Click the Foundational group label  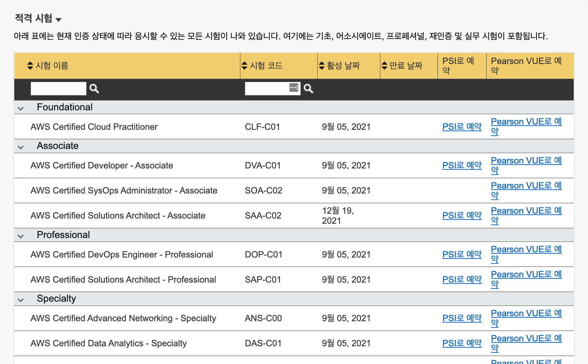(x=65, y=107)
